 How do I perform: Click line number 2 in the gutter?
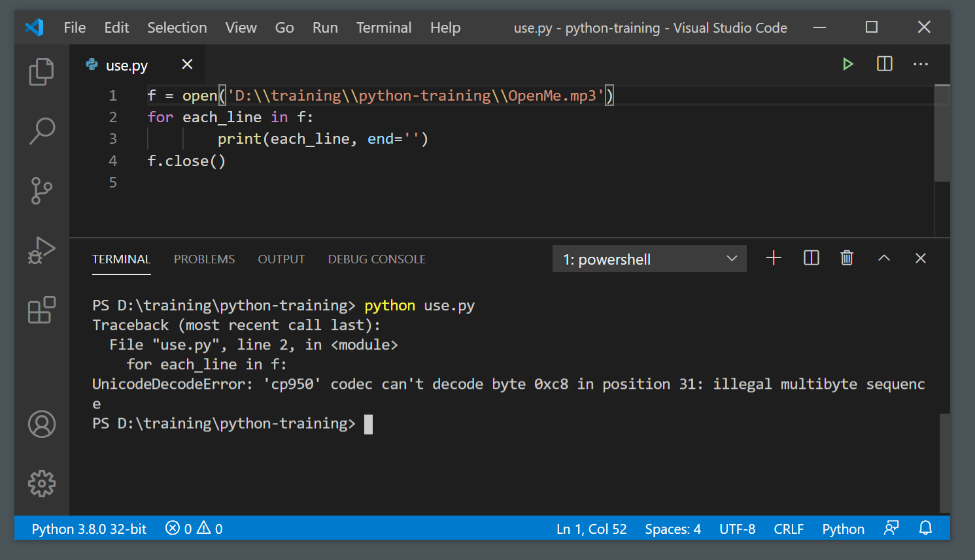[x=112, y=117]
